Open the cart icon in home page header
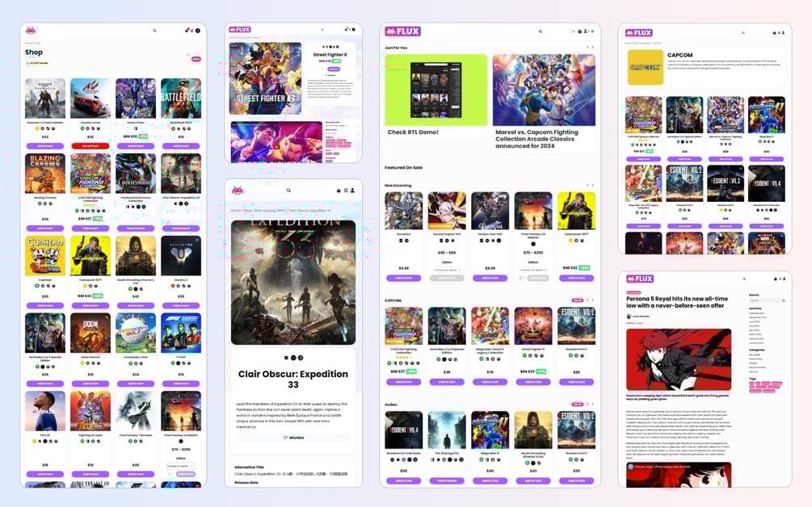 click(580, 31)
